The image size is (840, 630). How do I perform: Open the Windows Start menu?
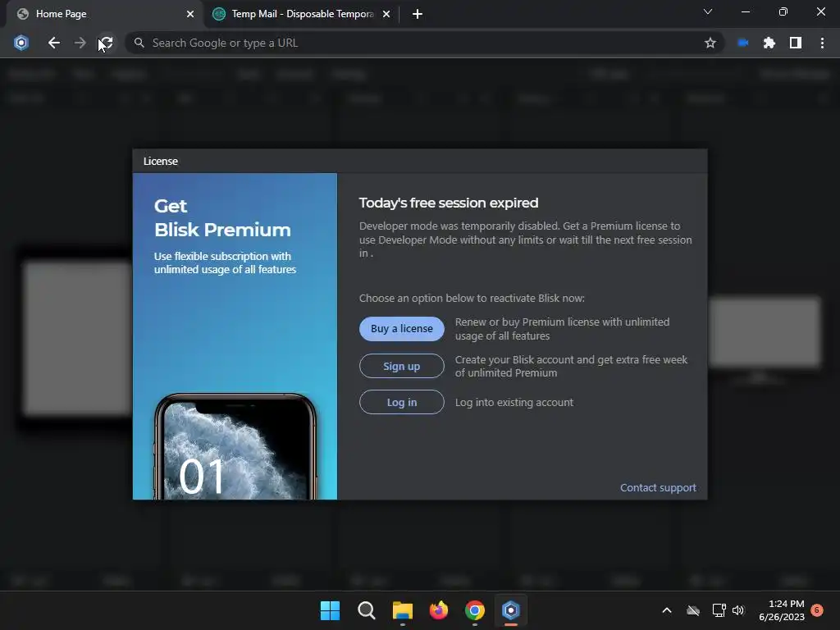click(330, 610)
